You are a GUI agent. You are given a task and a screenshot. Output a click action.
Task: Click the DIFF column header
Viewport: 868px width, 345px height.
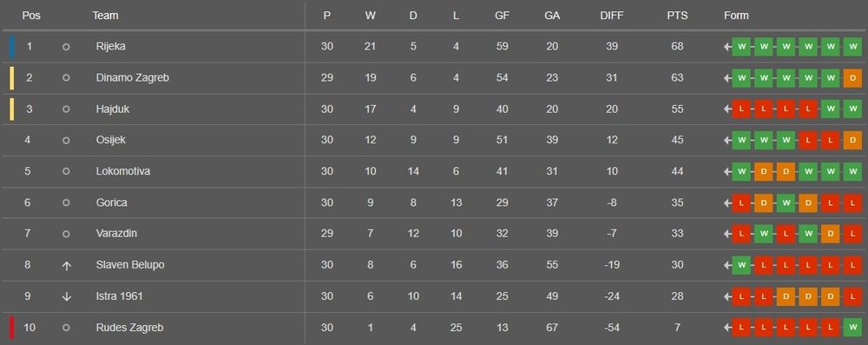pos(612,16)
